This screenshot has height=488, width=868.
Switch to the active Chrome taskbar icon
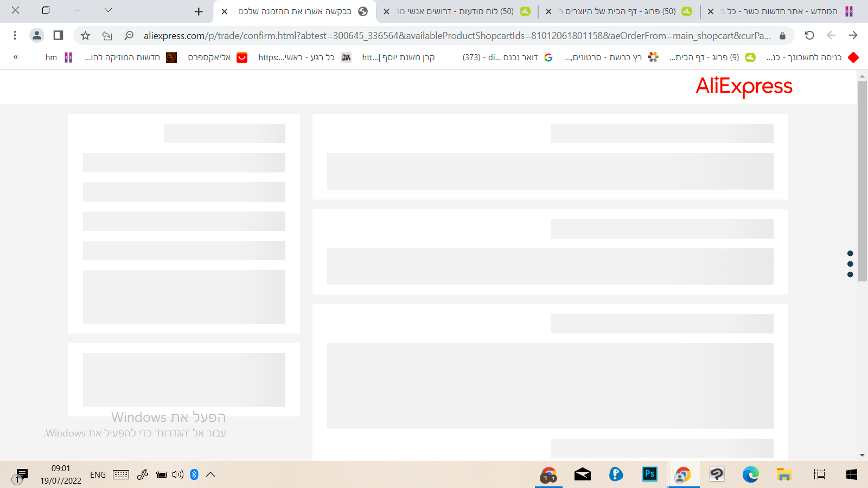point(683,475)
